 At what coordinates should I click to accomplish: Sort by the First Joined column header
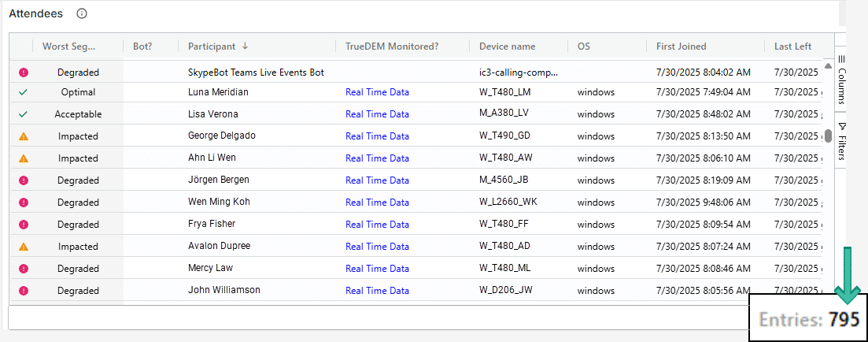tap(681, 46)
